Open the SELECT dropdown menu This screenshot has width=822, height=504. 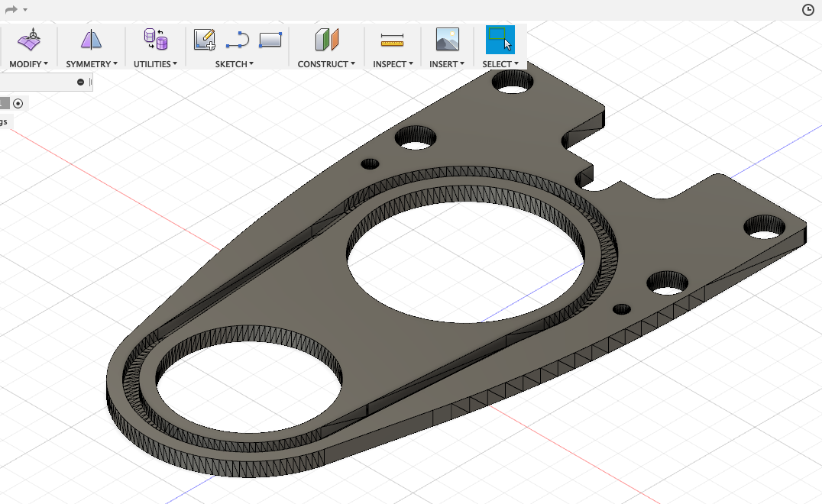(500, 64)
